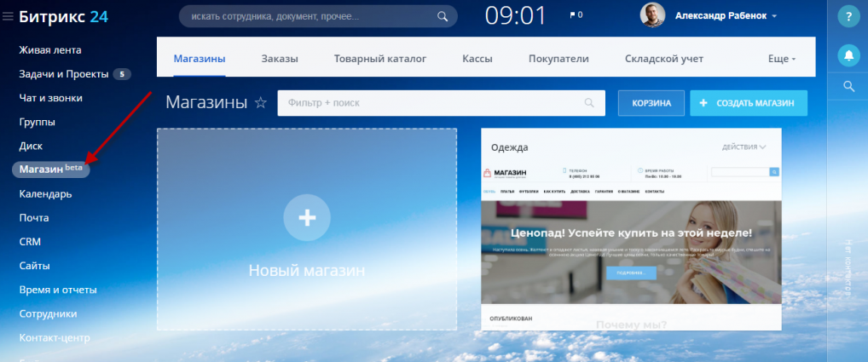Open the Складской учет tab
The width and height of the screenshot is (868, 362).
664,59
